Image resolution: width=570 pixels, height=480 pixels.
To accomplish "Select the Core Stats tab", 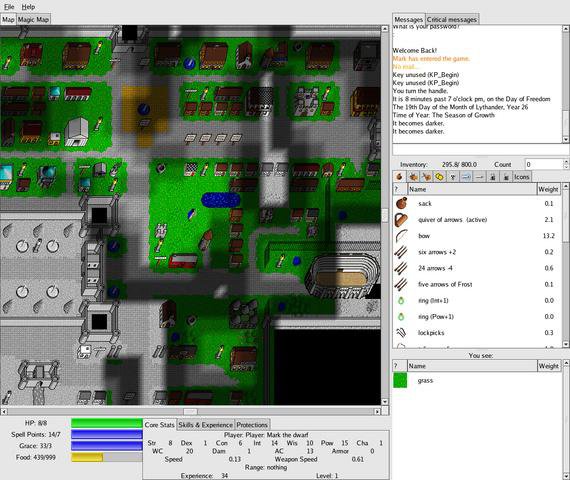I will click(x=160, y=424).
